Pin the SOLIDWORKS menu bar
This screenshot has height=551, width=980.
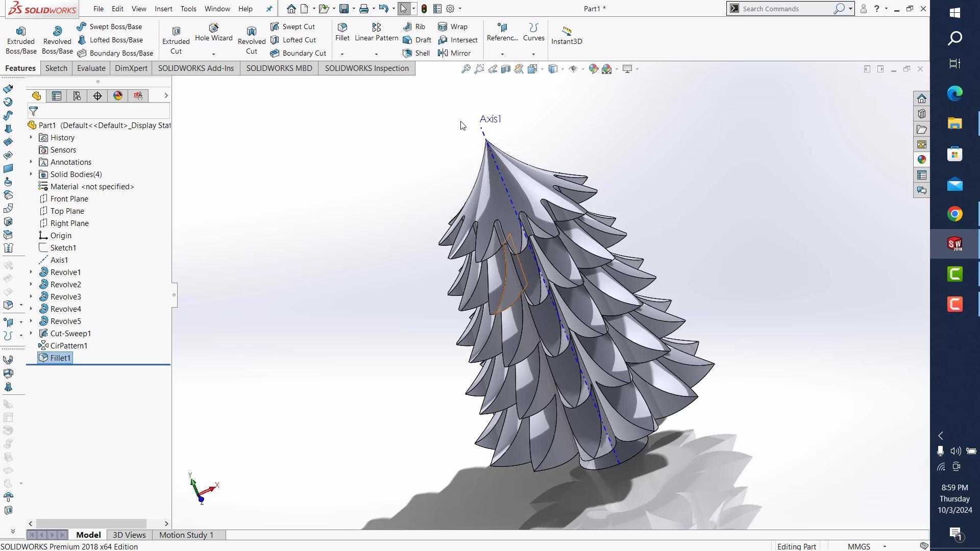pyautogui.click(x=269, y=9)
